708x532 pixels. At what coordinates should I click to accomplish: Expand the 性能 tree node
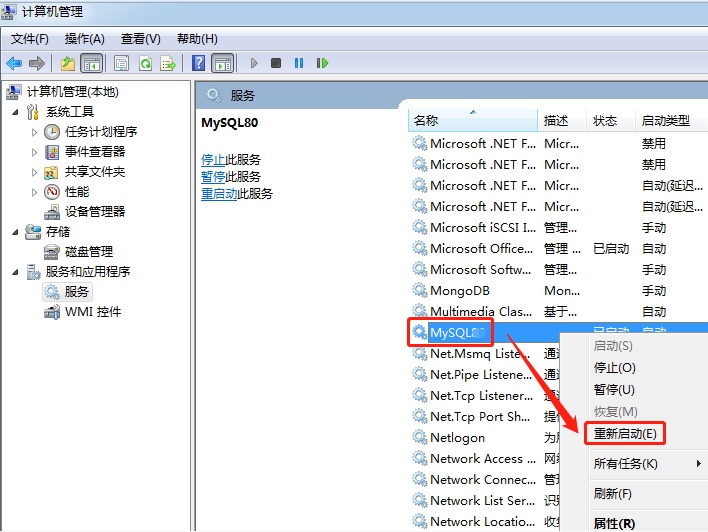pyautogui.click(x=34, y=192)
